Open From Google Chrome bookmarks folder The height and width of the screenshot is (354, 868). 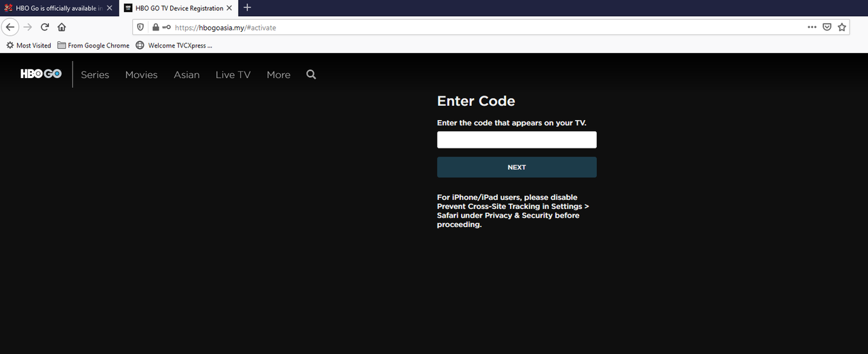[94, 45]
